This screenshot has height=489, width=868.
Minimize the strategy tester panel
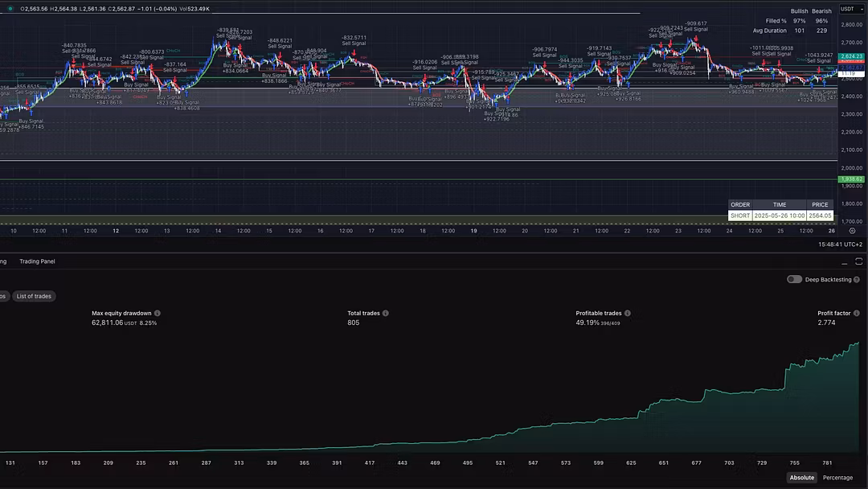click(844, 262)
